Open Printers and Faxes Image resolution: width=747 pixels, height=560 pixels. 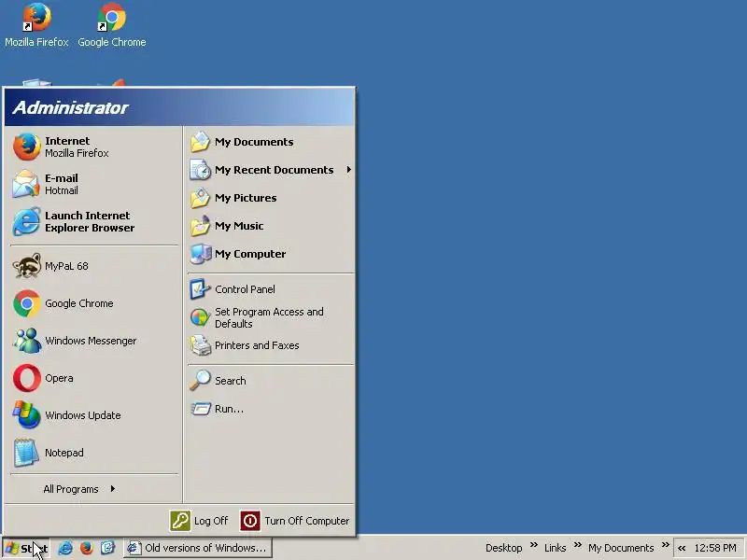pos(271,345)
